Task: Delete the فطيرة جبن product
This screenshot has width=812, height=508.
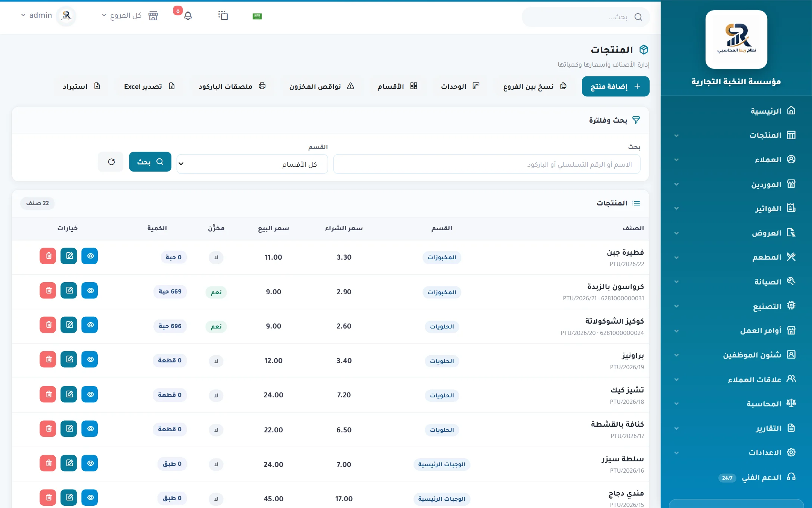Action: (48, 256)
